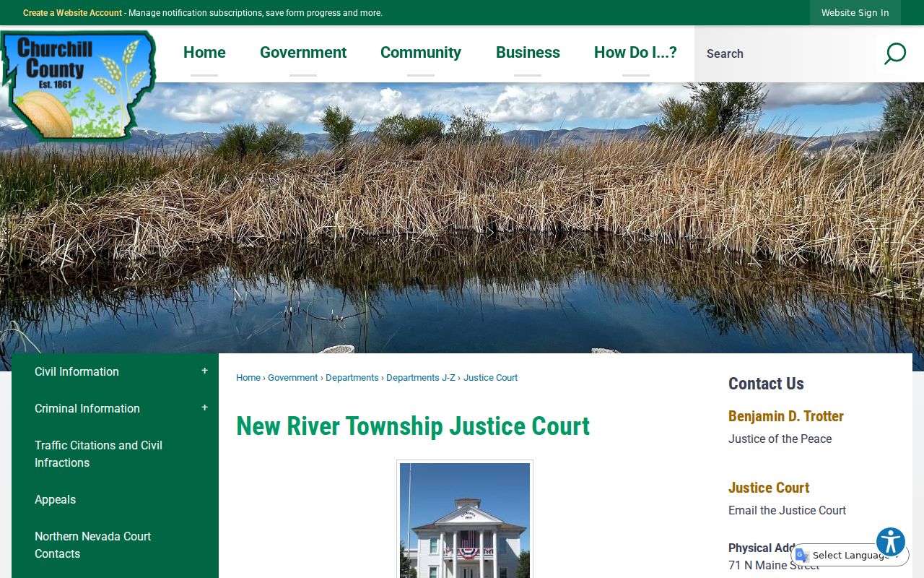
Task: Click the Justice of the Peace text
Action: point(780,439)
